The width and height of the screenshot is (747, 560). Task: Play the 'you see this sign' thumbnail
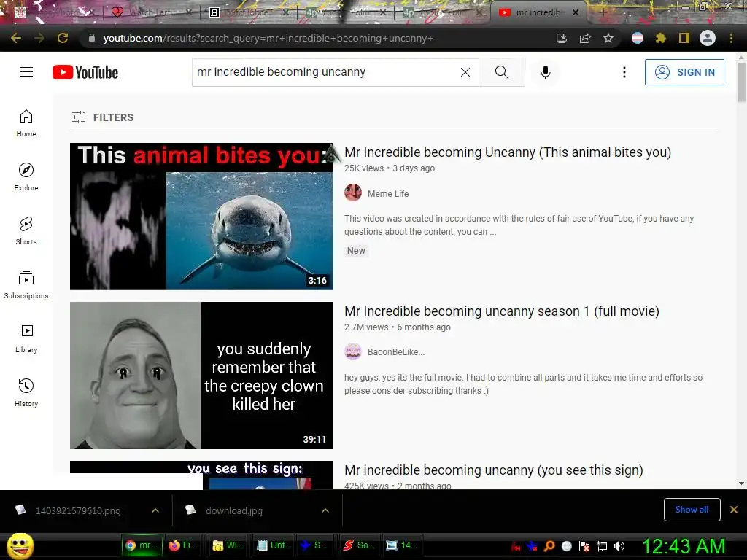(201, 475)
